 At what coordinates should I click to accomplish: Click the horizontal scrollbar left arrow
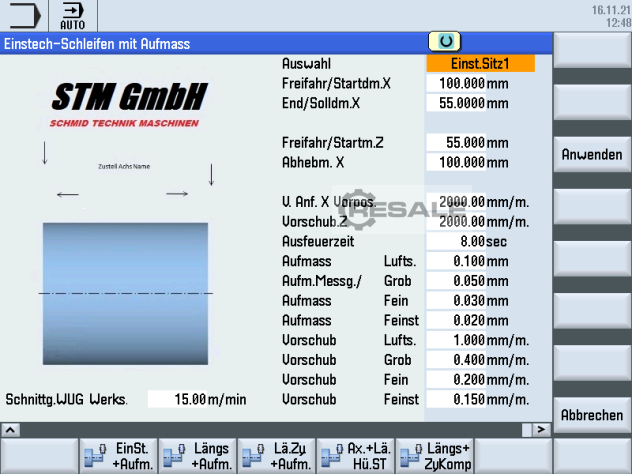coord(10,429)
